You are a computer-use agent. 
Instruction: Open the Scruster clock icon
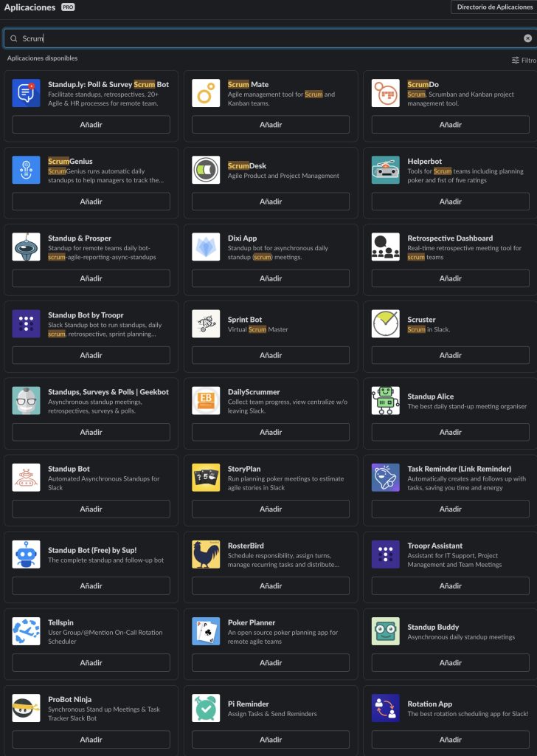[385, 323]
